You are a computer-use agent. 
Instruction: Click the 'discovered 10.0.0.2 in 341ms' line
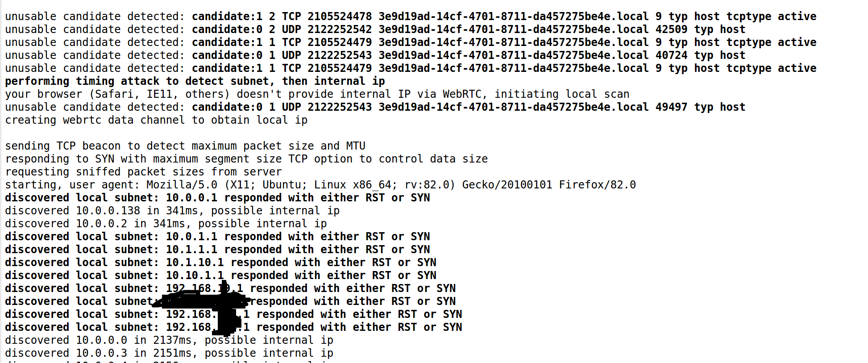click(166, 224)
